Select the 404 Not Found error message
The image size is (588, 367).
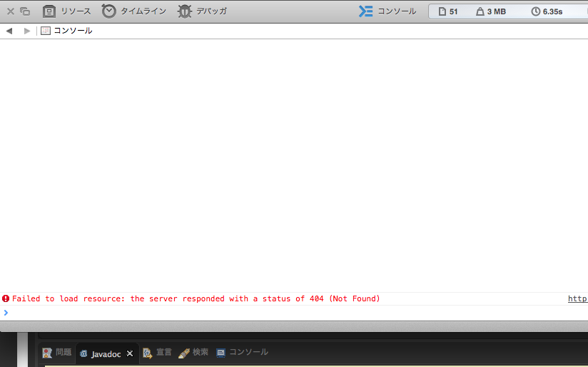point(196,298)
